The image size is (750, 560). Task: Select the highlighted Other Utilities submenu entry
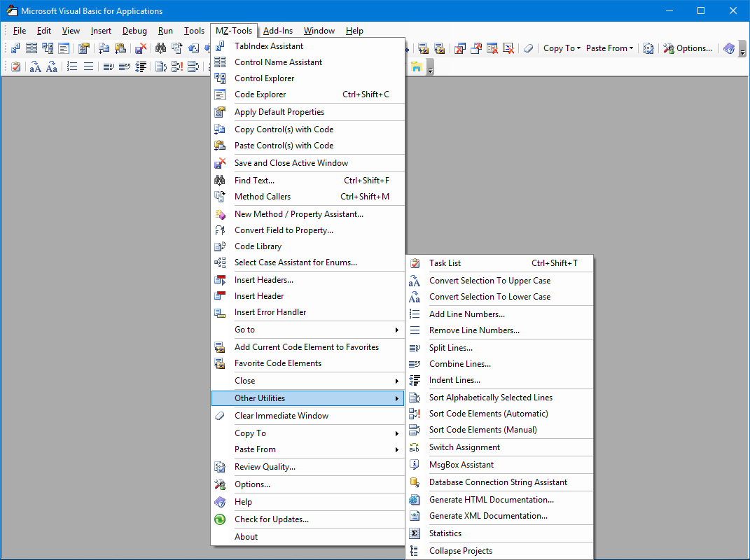[x=308, y=398]
